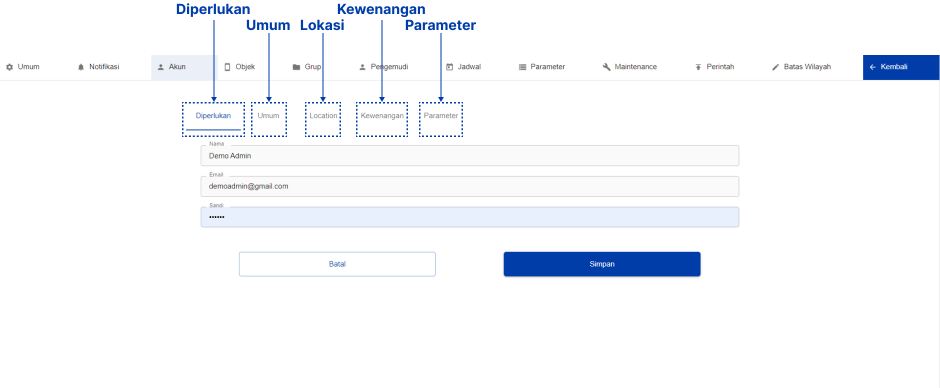
Task: Select the Perintah menu item
Action: pos(715,67)
